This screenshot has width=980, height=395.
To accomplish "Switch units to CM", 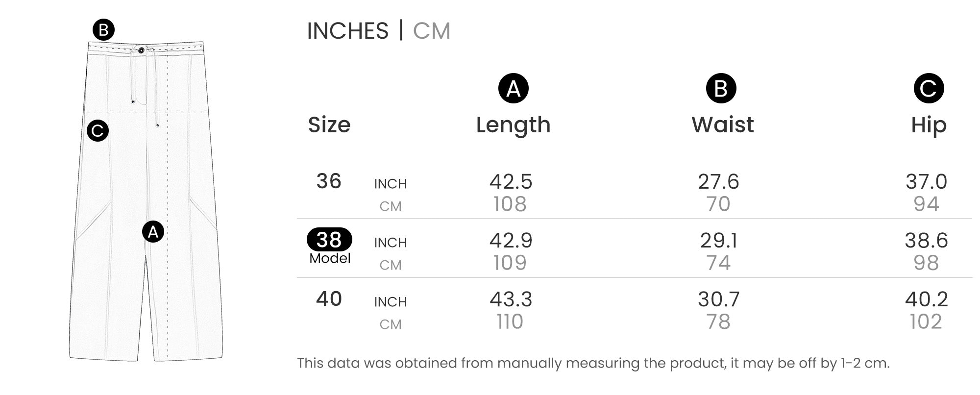I will click(431, 31).
